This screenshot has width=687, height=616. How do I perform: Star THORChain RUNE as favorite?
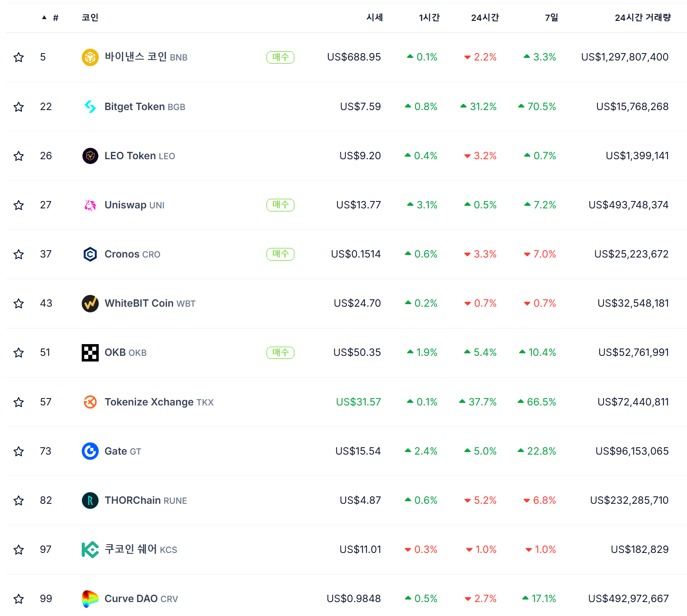19,500
